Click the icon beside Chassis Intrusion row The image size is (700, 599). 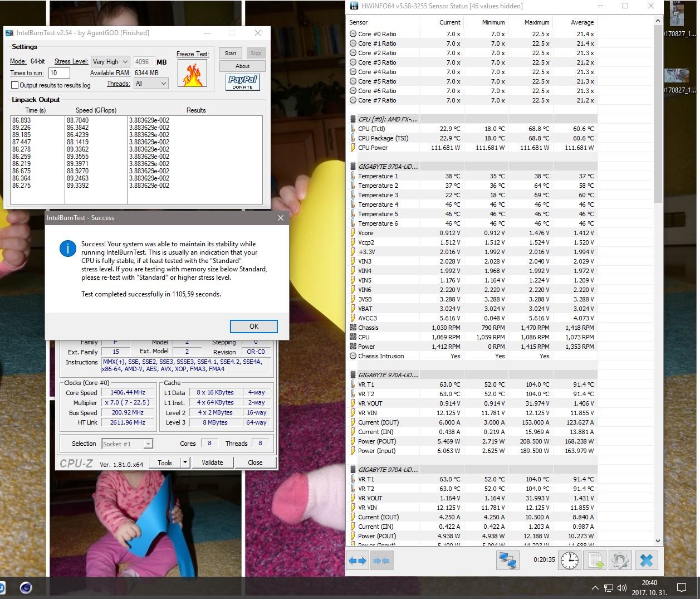tap(353, 356)
